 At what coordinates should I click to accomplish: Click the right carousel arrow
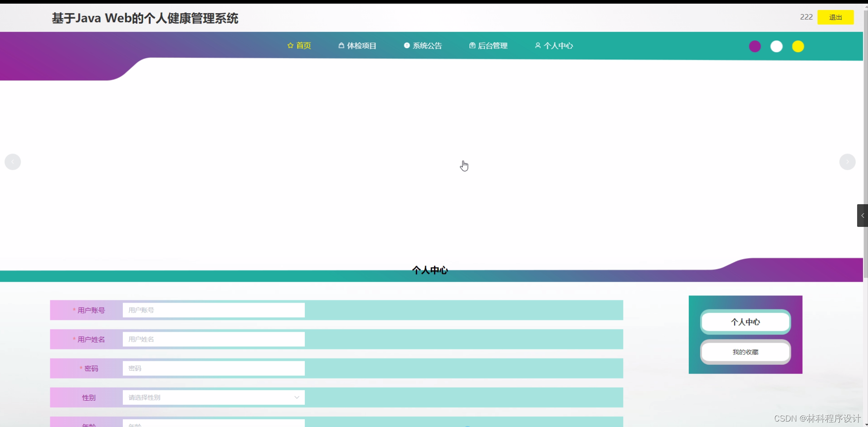tap(848, 162)
